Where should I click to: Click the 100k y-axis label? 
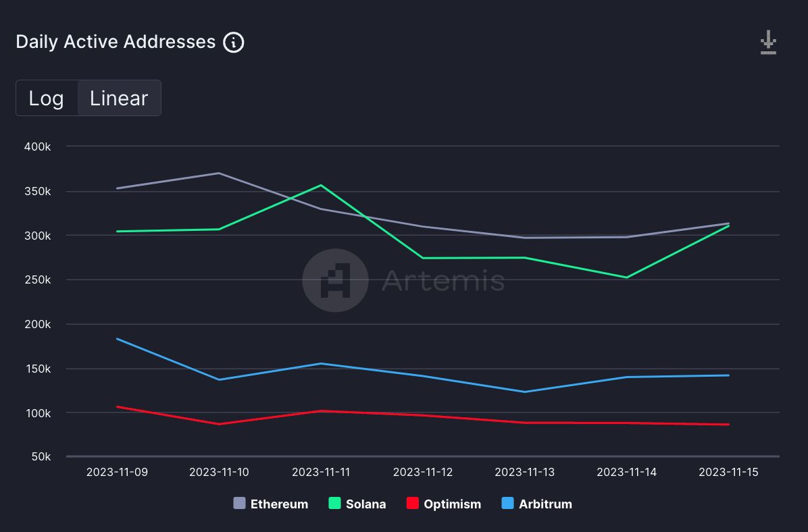point(38,413)
